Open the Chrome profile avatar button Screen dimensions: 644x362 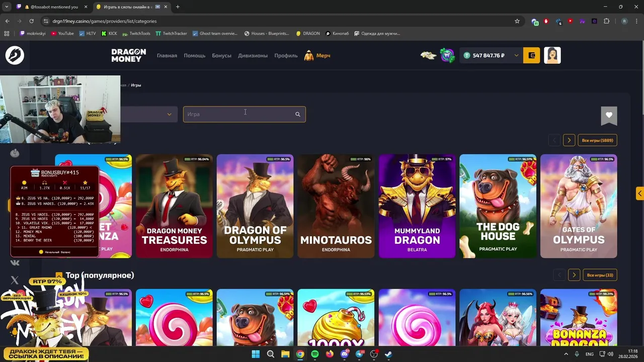(624, 21)
